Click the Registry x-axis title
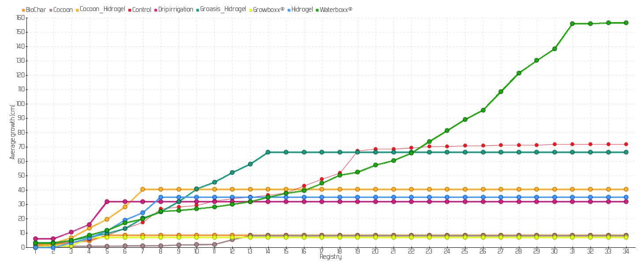 (x=330, y=257)
